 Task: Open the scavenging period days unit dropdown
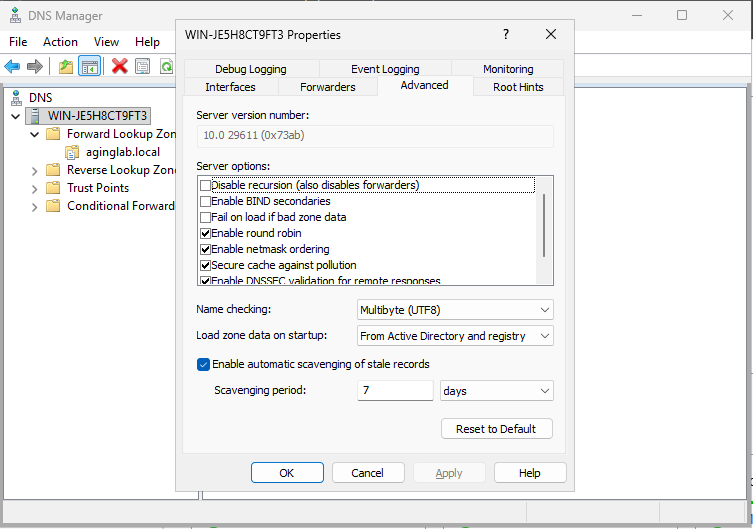coord(497,390)
